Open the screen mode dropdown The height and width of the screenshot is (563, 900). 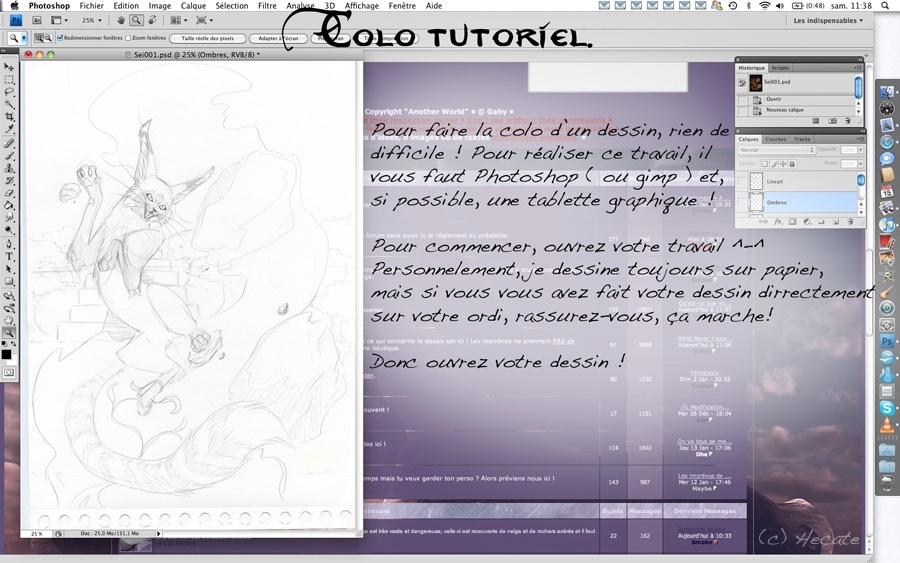pyautogui.click(x=204, y=20)
